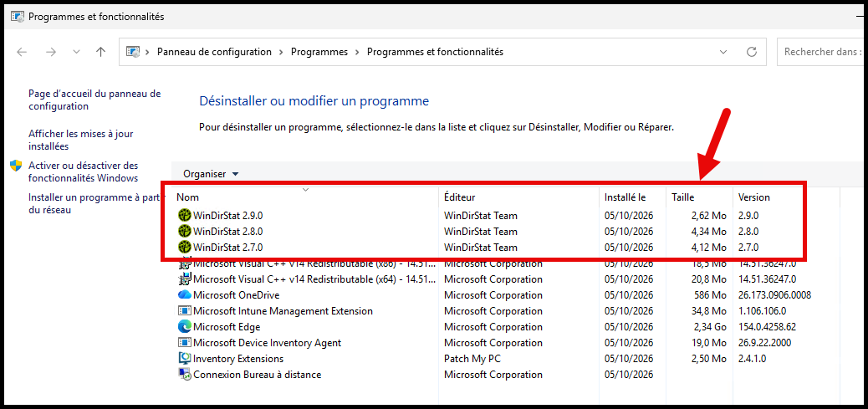The width and height of the screenshot is (868, 409).
Task: Select Microsoft Device Inventory Agent entry
Action: (268, 343)
